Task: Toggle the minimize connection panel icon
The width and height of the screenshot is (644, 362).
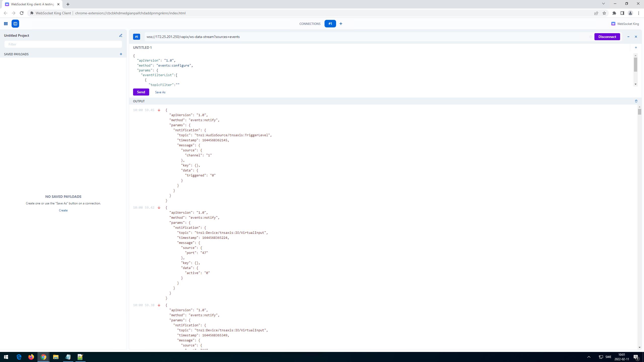Action: pos(628,36)
